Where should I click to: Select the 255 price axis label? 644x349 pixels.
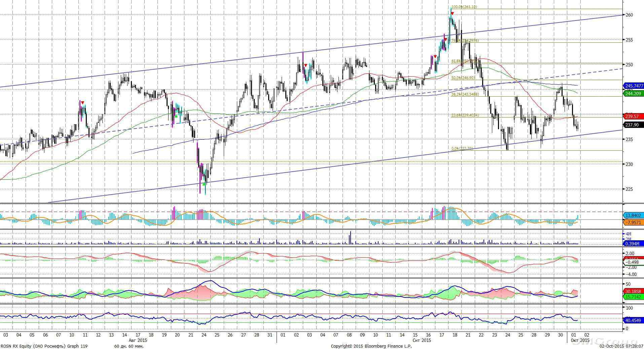[630, 40]
